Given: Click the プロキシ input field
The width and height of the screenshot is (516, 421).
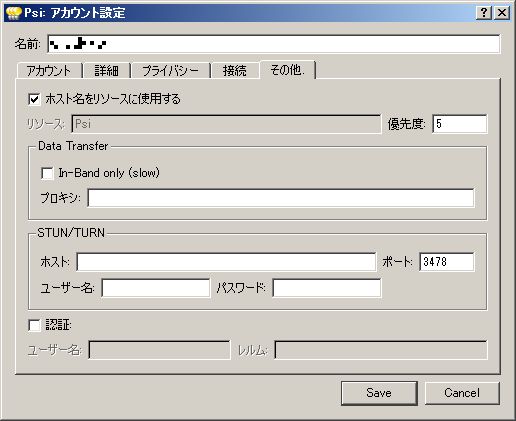Looking at the screenshot, I should [x=281, y=198].
